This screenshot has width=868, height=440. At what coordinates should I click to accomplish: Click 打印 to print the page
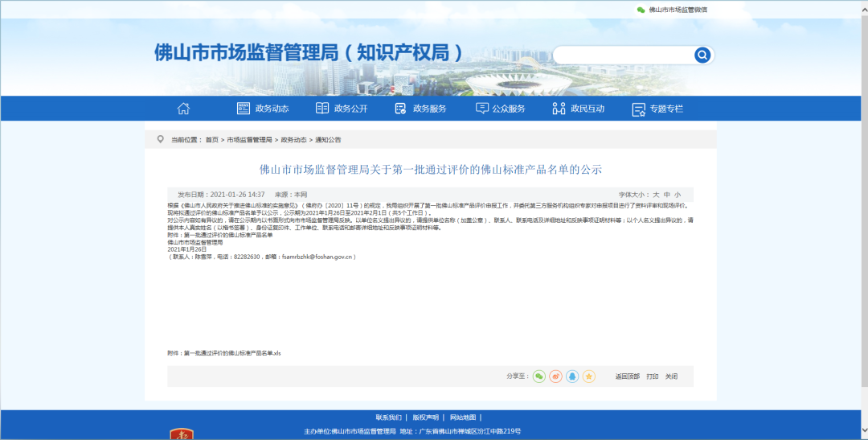click(653, 376)
